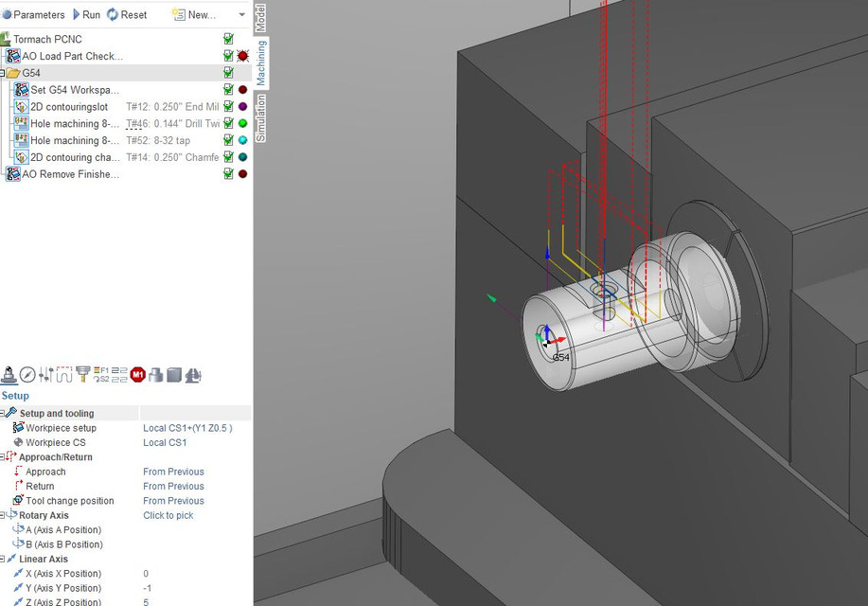Select the fixture/vise icon in the setup toolbar
The height and width of the screenshot is (606, 868).
click(192, 374)
